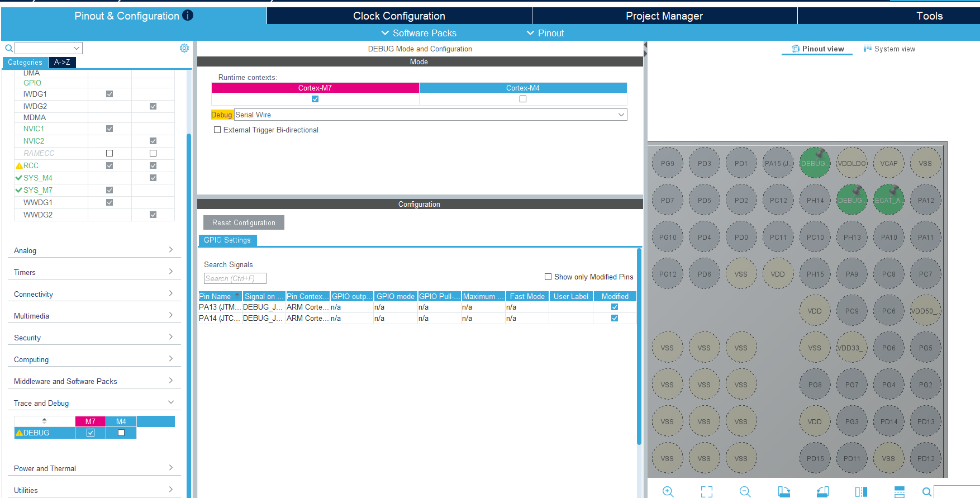
Task: Zoom out of the chip pinout
Action: 745,491
